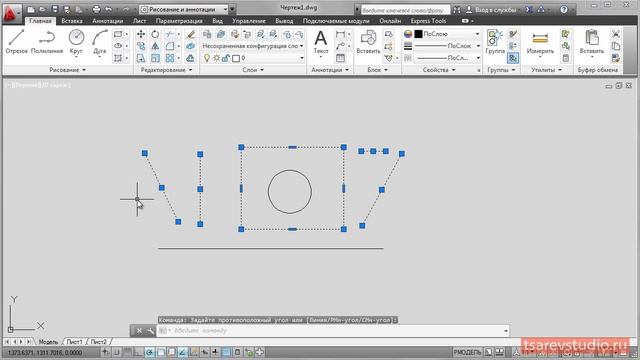Click the РМОДЕЛЬ model space button
This screenshot has width=640, height=360.
click(x=467, y=352)
